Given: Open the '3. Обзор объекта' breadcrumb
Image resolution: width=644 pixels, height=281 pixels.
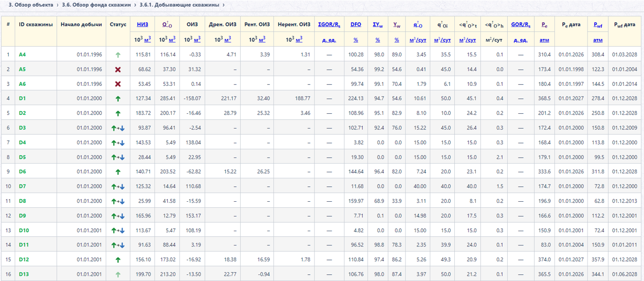Looking at the screenshot, I should [x=31, y=5].
